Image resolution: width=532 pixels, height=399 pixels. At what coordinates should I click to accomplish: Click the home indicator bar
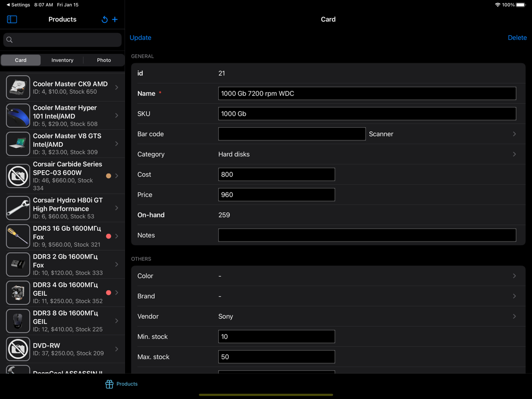coord(265,395)
